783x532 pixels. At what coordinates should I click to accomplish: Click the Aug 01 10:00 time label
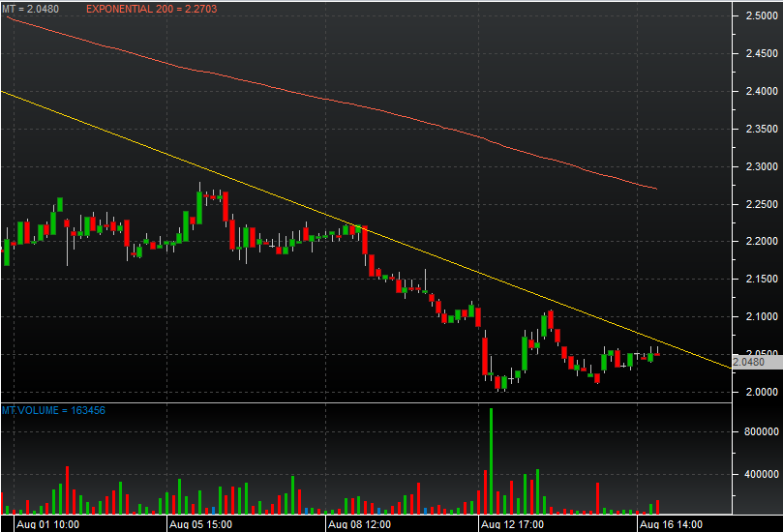(x=47, y=523)
